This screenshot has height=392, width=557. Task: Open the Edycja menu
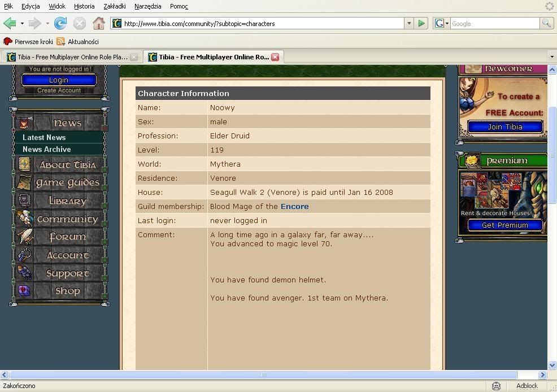31,6
